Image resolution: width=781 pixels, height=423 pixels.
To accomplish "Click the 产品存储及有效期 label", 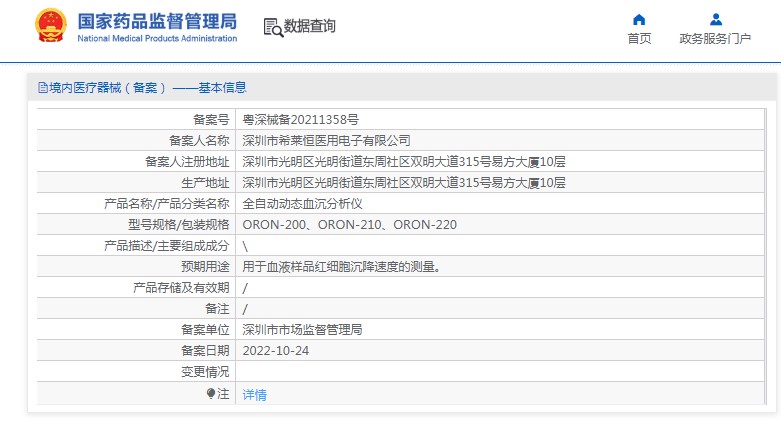I will (x=181, y=287).
